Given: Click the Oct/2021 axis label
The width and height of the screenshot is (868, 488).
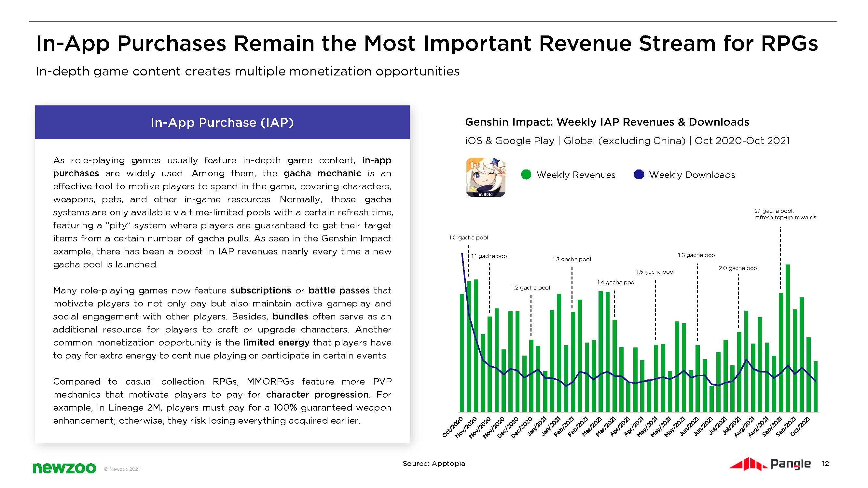Looking at the screenshot, I should coord(800,427).
